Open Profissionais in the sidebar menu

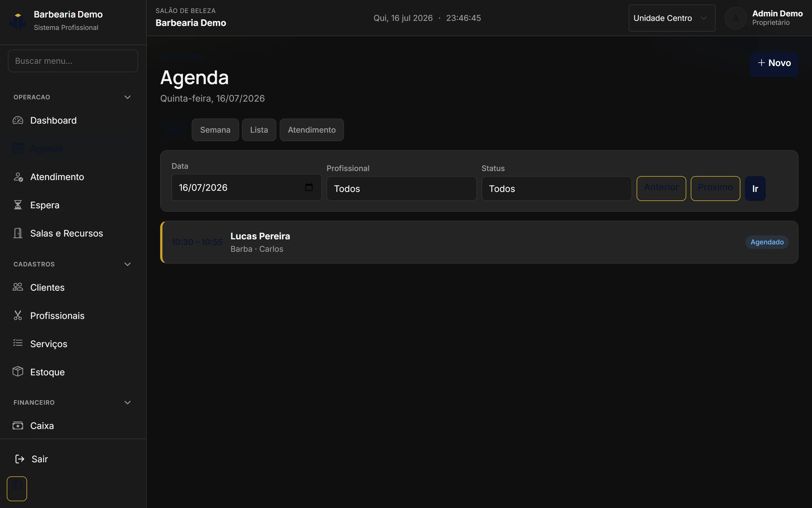73,316
